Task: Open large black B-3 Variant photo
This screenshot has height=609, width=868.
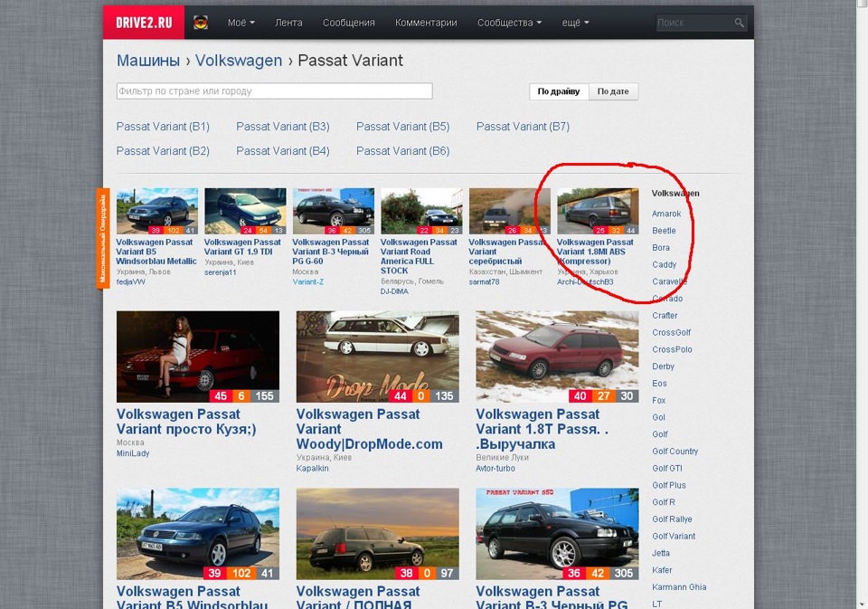Action: (x=557, y=534)
